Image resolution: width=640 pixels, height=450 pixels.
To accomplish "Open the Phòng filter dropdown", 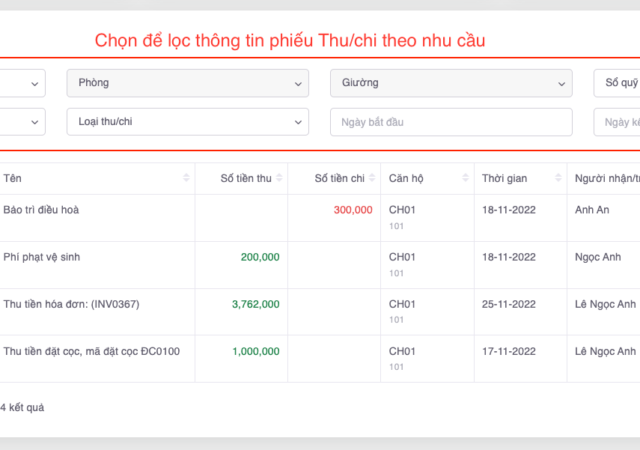I will click(x=188, y=83).
